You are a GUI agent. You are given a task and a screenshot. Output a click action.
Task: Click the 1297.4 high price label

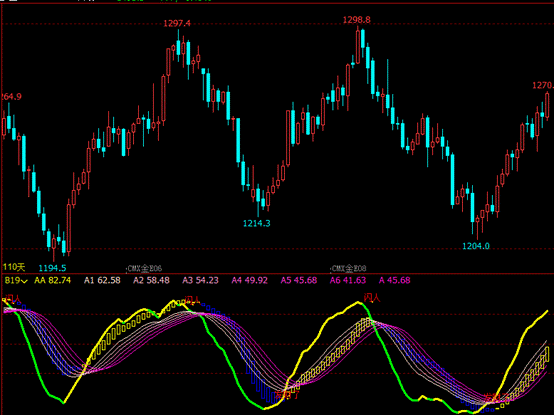177,23
